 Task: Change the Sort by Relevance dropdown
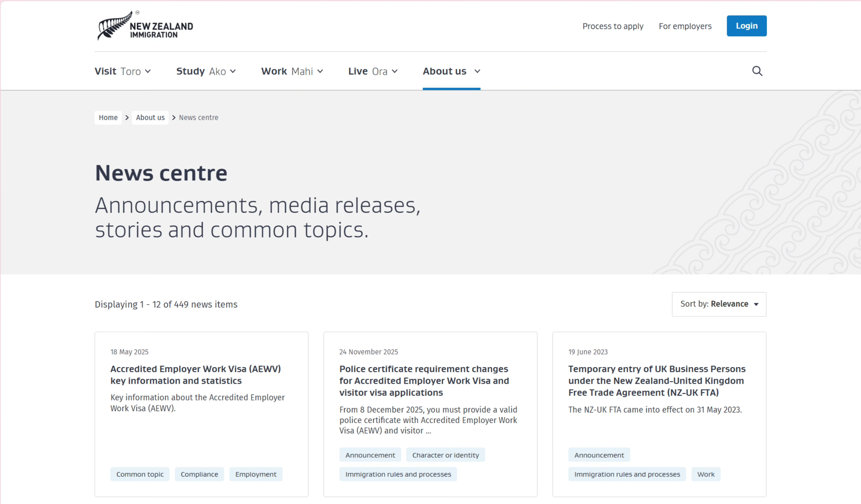(719, 304)
